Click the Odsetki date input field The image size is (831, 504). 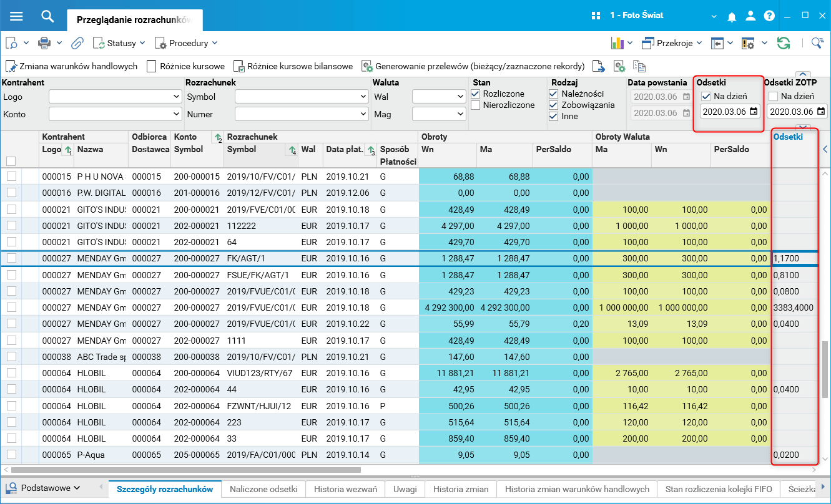coord(724,112)
